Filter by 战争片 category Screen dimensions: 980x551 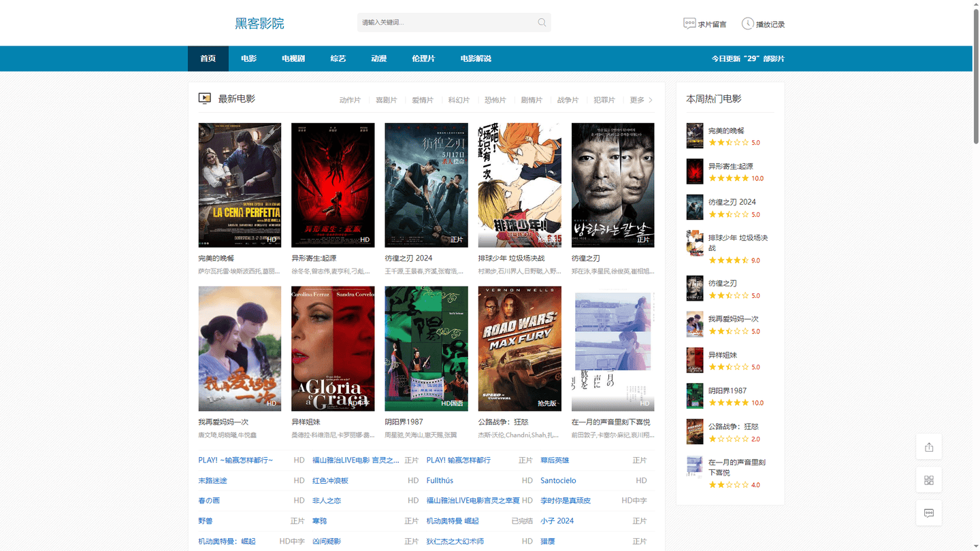point(568,100)
